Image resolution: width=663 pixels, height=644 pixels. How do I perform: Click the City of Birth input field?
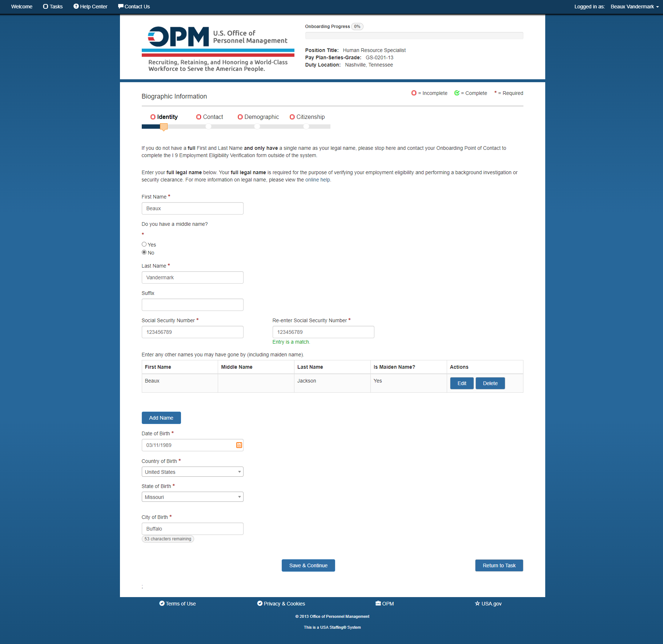pyautogui.click(x=192, y=529)
